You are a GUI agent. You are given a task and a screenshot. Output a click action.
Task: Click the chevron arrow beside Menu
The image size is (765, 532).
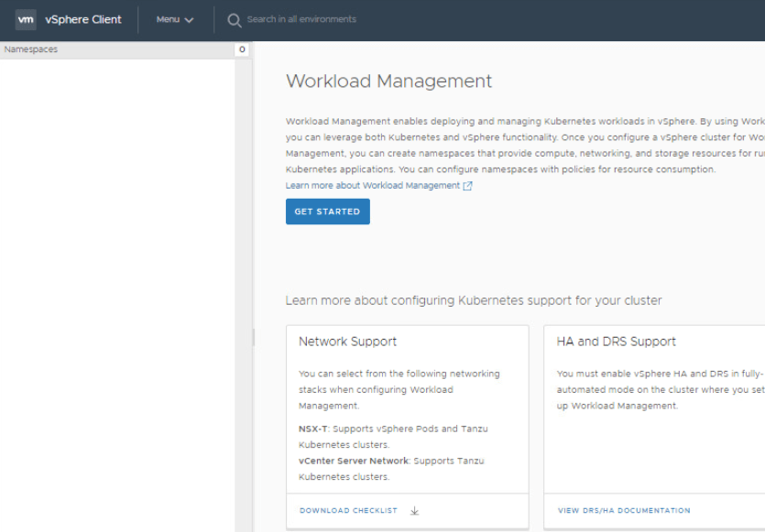[x=190, y=20]
